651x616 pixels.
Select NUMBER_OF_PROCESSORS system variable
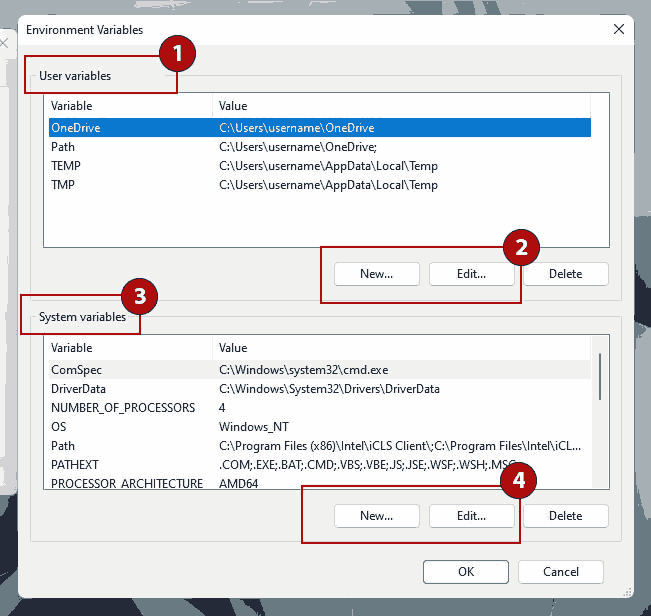pos(122,408)
